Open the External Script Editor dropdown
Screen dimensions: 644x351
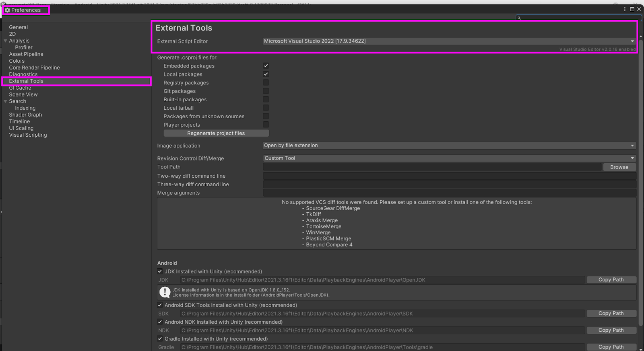pos(449,41)
